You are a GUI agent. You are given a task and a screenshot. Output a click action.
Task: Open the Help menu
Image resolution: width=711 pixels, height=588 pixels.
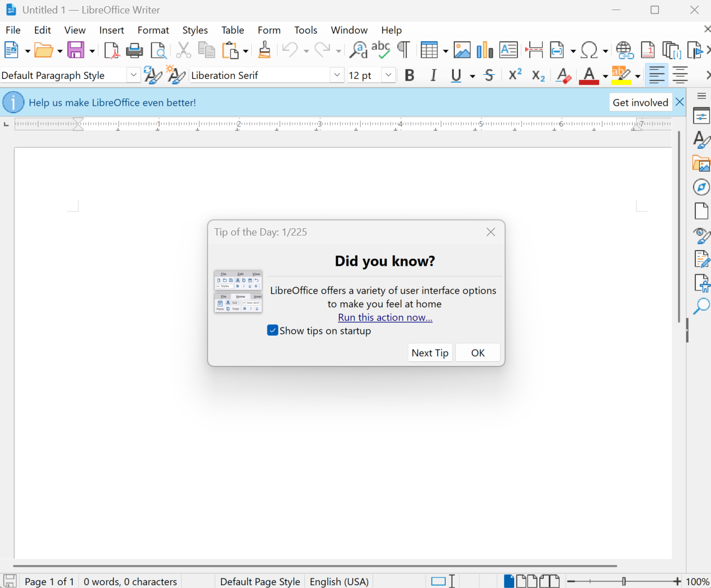pos(392,30)
